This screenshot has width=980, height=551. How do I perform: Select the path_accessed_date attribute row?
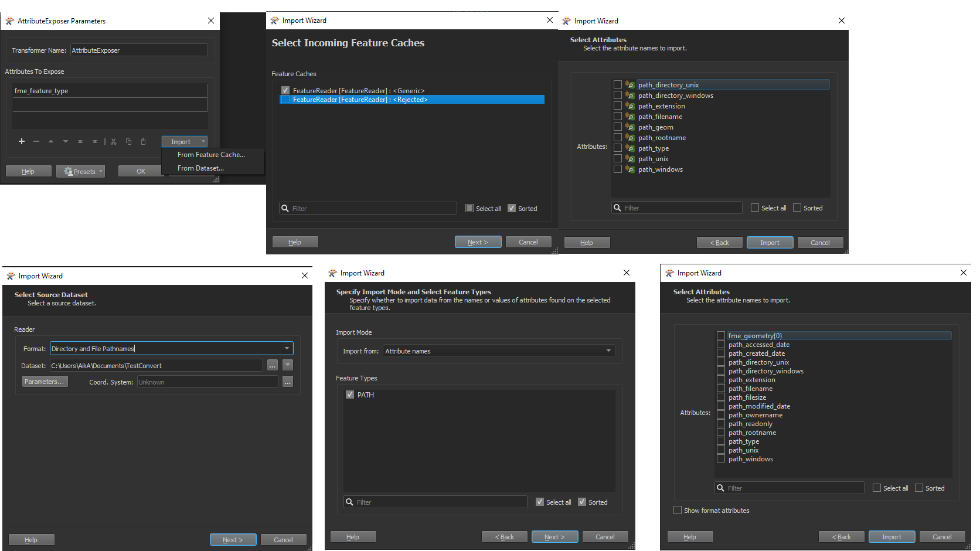759,345
